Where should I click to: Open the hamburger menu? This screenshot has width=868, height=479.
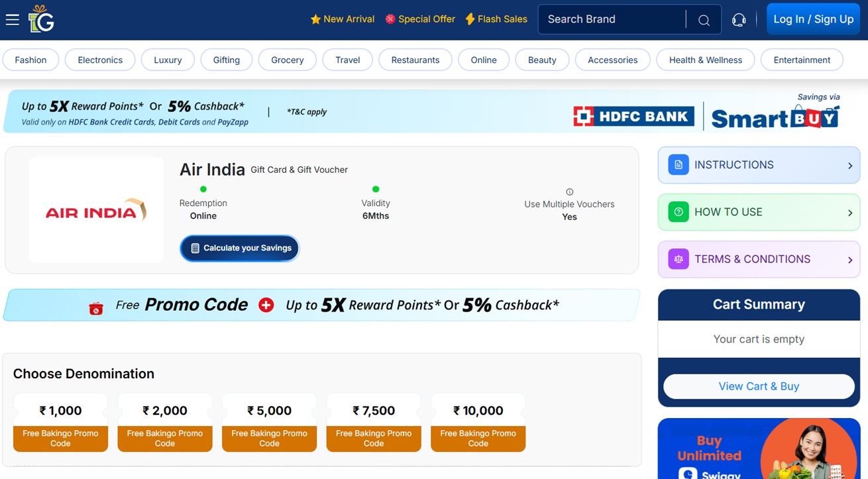[x=13, y=19]
